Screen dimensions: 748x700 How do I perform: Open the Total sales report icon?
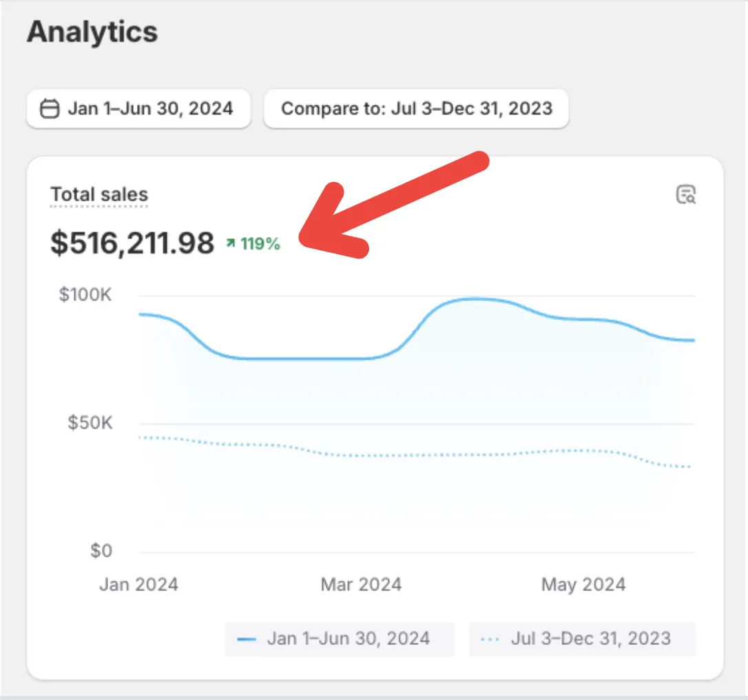point(686,194)
